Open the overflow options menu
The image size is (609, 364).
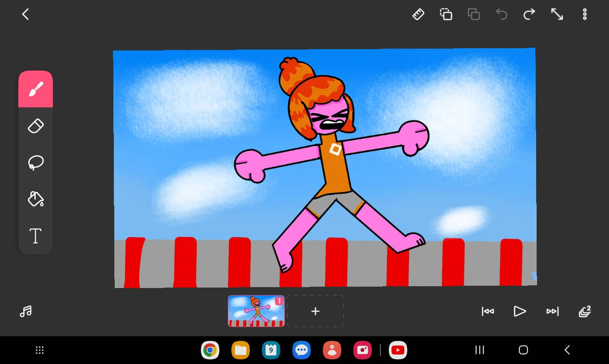point(585,14)
